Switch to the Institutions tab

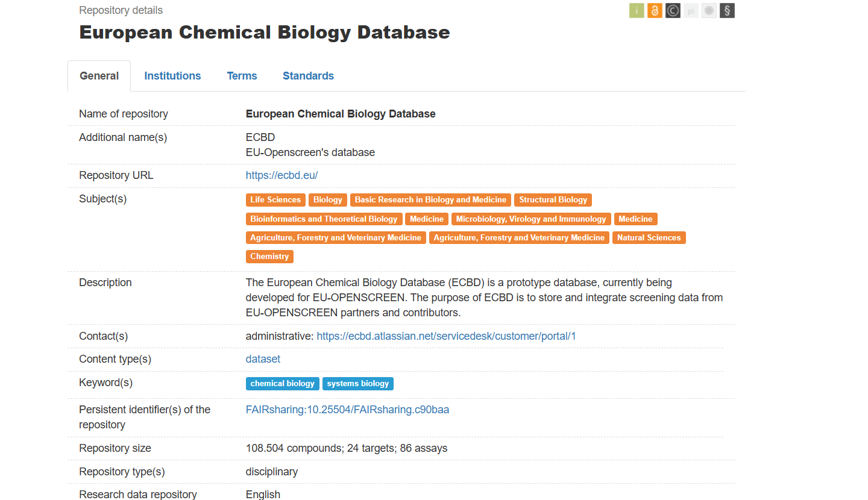[172, 75]
